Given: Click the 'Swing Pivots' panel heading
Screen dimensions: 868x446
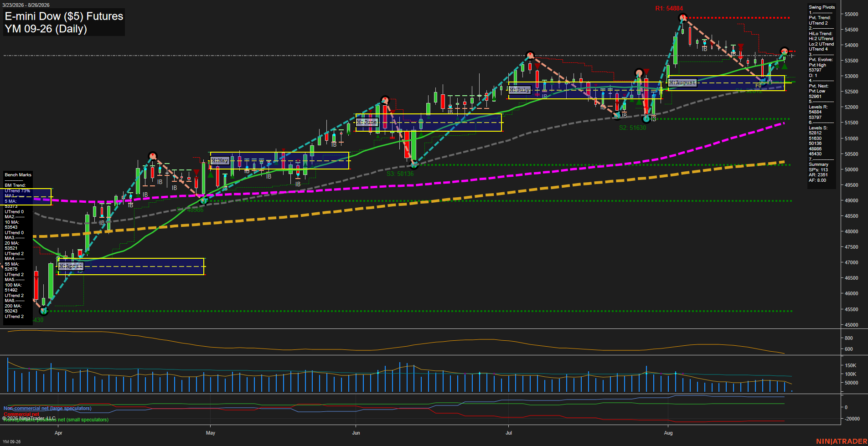Looking at the screenshot, I should click(x=822, y=7).
